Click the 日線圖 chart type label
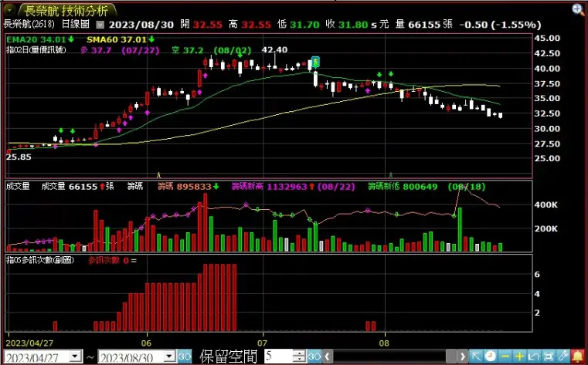The height and width of the screenshot is (365, 588). point(75,25)
